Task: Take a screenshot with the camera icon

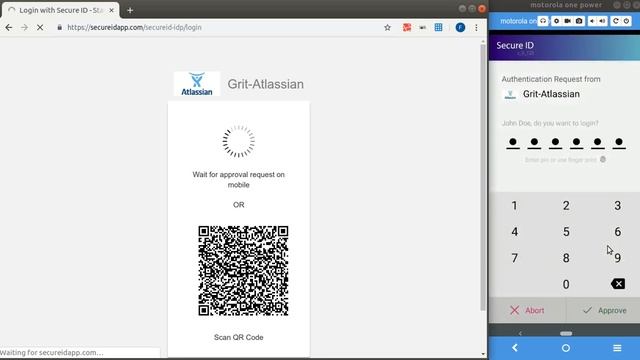Action: click(x=579, y=21)
